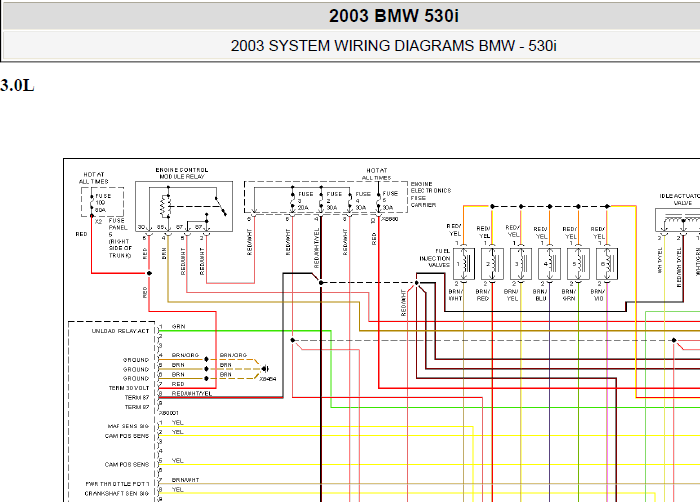This screenshot has width=700, height=502.
Task: Click the '2003 BMW 530i' page title
Action: pos(393,16)
